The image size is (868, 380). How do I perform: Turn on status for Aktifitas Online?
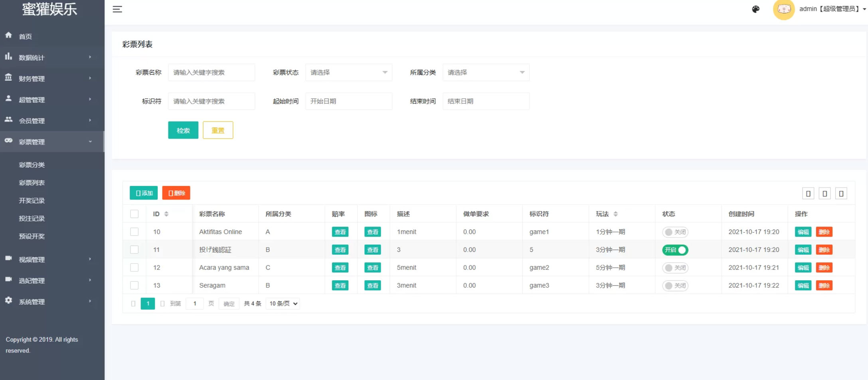coord(675,232)
